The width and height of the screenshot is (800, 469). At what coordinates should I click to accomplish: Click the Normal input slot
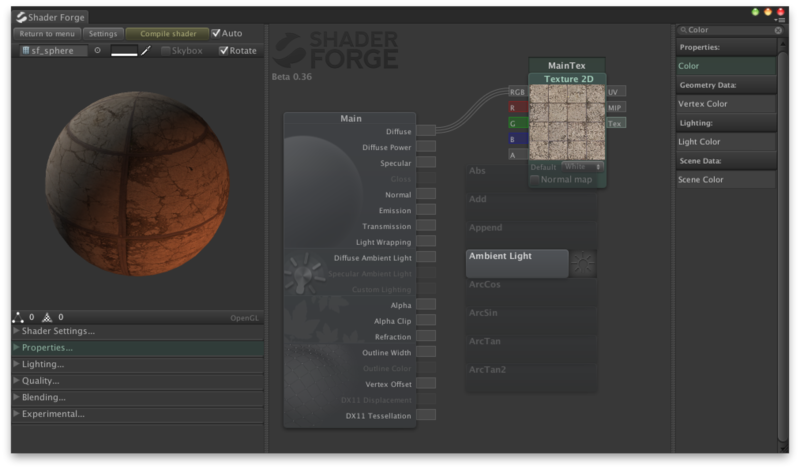(x=426, y=194)
